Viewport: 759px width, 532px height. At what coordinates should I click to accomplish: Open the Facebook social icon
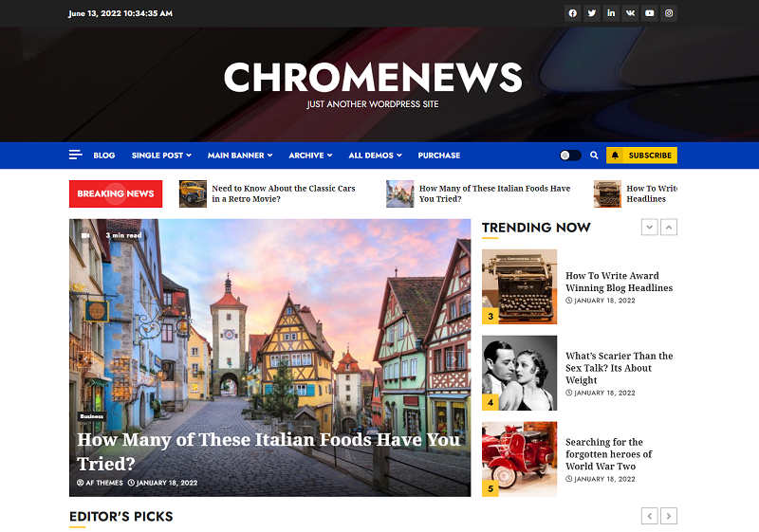pos(573,13)
